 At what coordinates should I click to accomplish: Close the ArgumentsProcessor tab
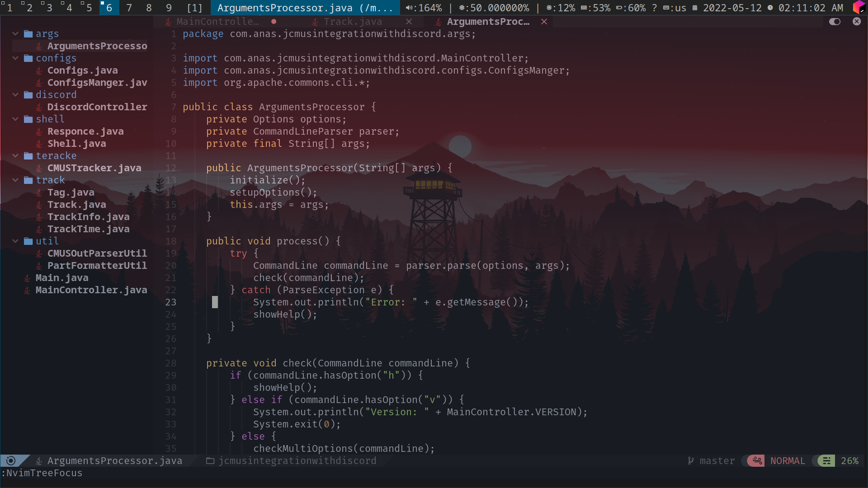coord(543,21)
